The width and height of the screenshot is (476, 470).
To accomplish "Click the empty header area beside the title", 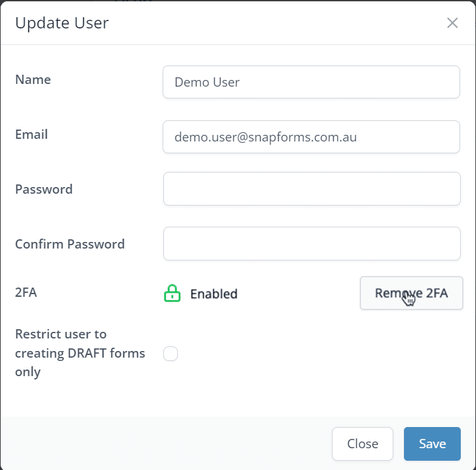I will pos(278,23).
